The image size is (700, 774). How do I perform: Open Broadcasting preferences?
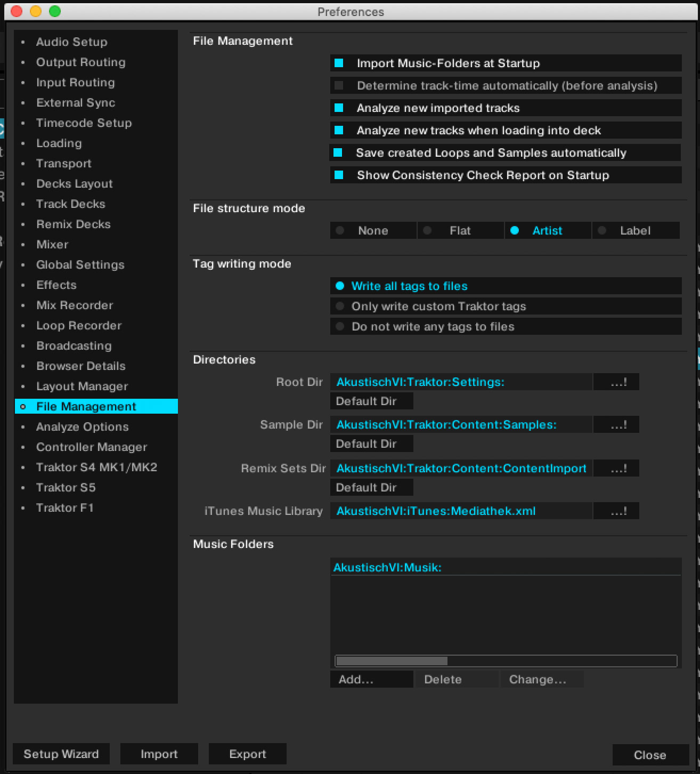pos(96,346)
